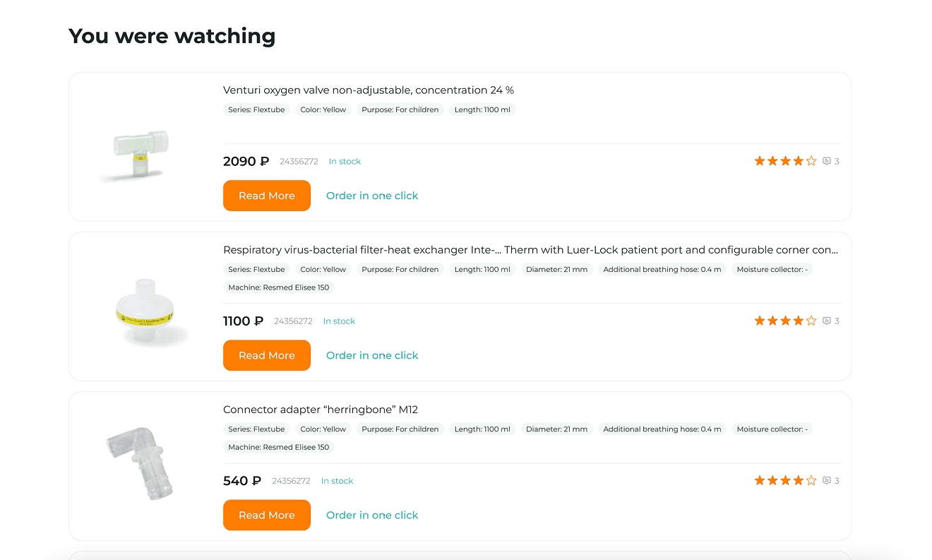Image resolution: width=932 pixels, height=560 pixels.
Task: Order herringbone connector in one click
Action: (372, 515)
